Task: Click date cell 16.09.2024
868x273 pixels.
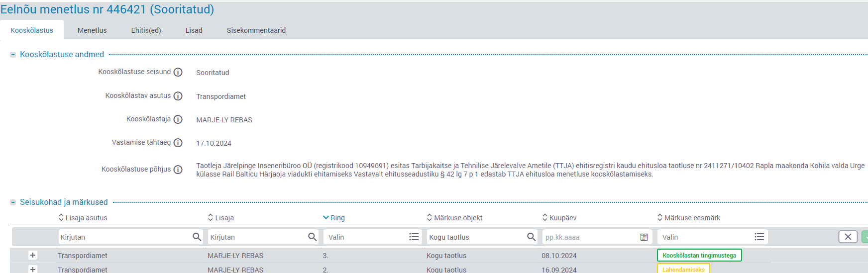Action: point(559,270)
